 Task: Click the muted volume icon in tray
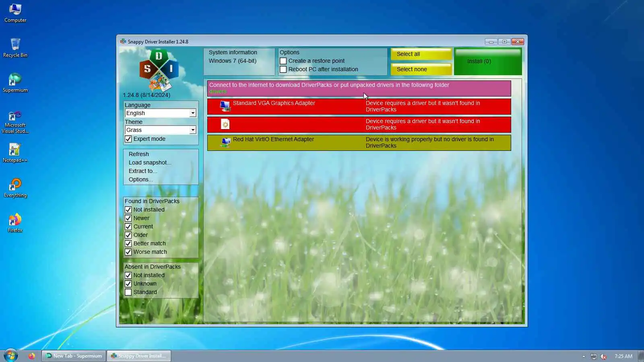[603, 356]
